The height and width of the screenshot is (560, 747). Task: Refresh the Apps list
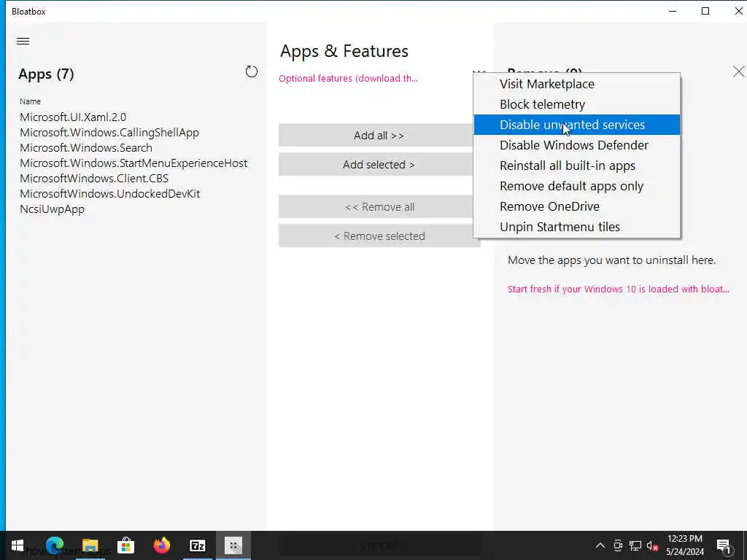(x=252, y=72)
